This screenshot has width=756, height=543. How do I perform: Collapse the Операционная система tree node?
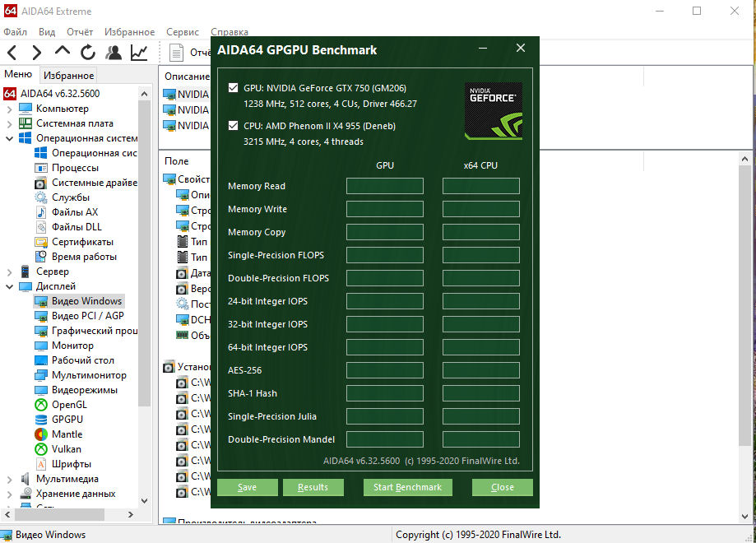(10, 138)
